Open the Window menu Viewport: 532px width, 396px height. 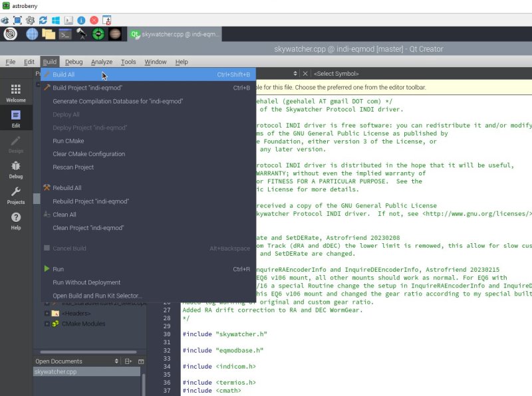(156, 62)
